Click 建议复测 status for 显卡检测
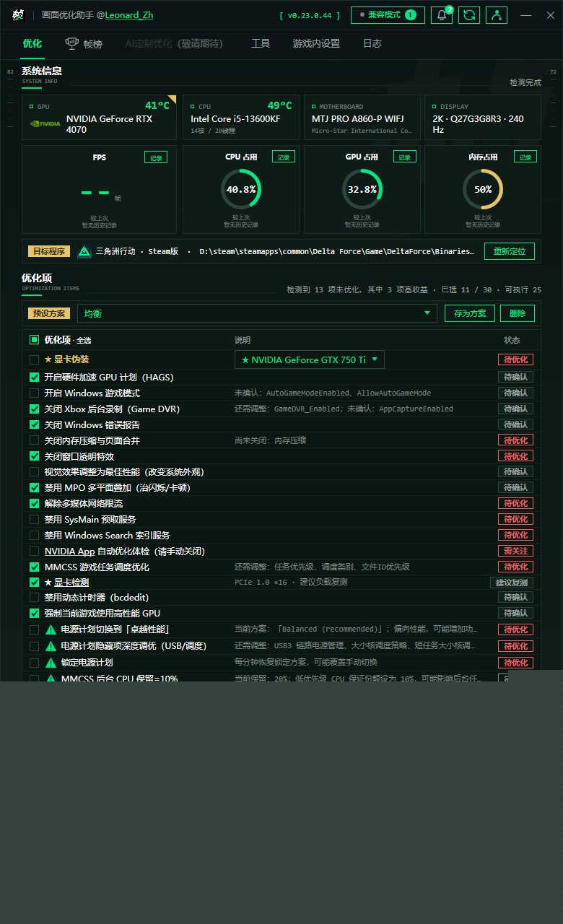Screen dimensions: 563x924 click(x=512, y=583)
